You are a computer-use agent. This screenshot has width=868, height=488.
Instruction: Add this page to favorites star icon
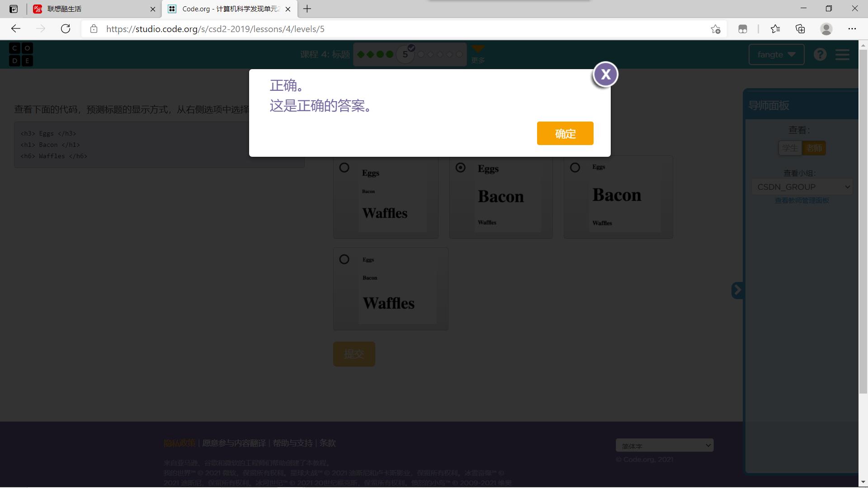(715, 29)
